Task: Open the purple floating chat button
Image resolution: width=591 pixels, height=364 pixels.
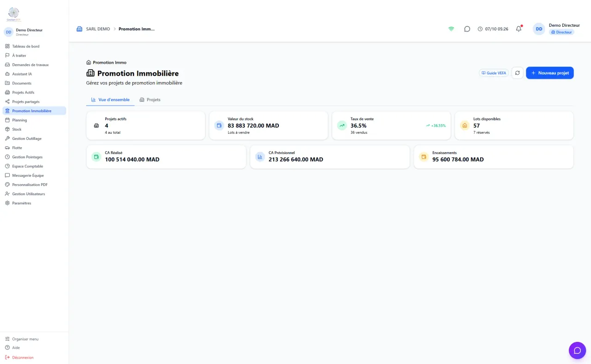Action: 577,351
